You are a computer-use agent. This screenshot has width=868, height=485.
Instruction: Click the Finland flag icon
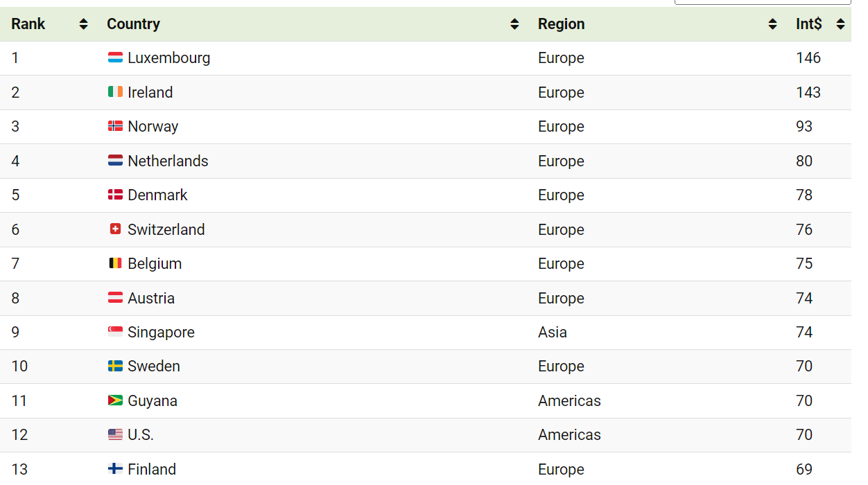pyautogui.click(x=115, y=469)
